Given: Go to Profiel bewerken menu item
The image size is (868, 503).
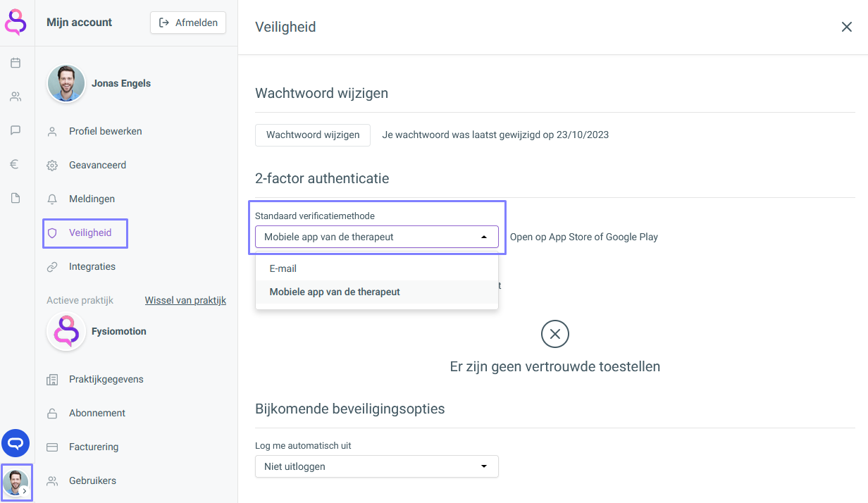Looking at the screenshot, I should pyautogui.click(x=105, y=131).
